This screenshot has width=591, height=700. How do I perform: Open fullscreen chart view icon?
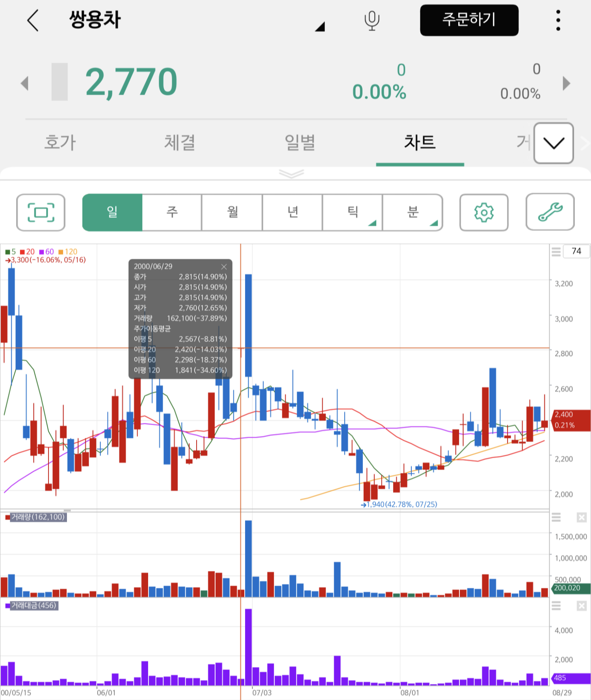[x=41, y=213]
